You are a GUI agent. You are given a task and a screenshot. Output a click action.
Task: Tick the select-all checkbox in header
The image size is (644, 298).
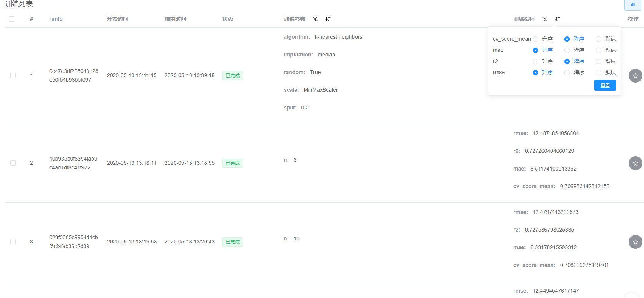[12, 19]
